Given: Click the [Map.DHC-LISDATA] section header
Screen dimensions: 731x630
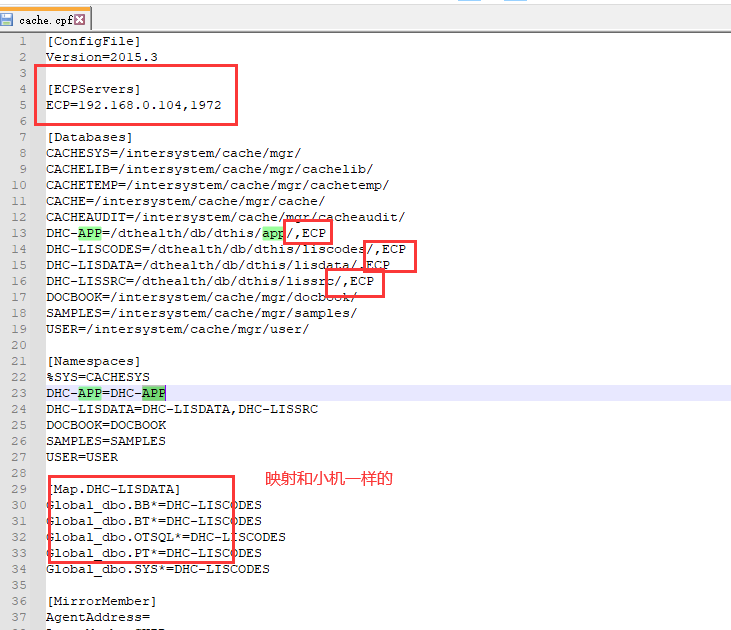Looking at the screenshot, I should [113, 489].
